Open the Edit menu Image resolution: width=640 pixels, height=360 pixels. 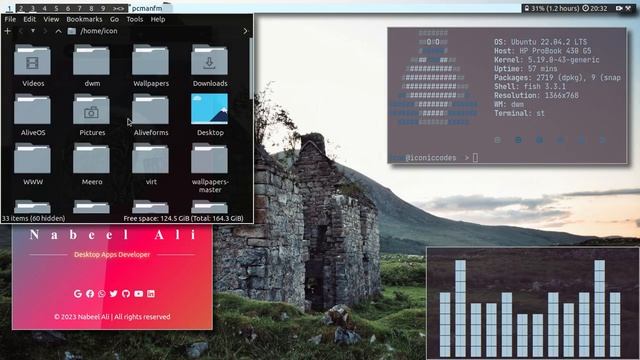tap(29, 19)
